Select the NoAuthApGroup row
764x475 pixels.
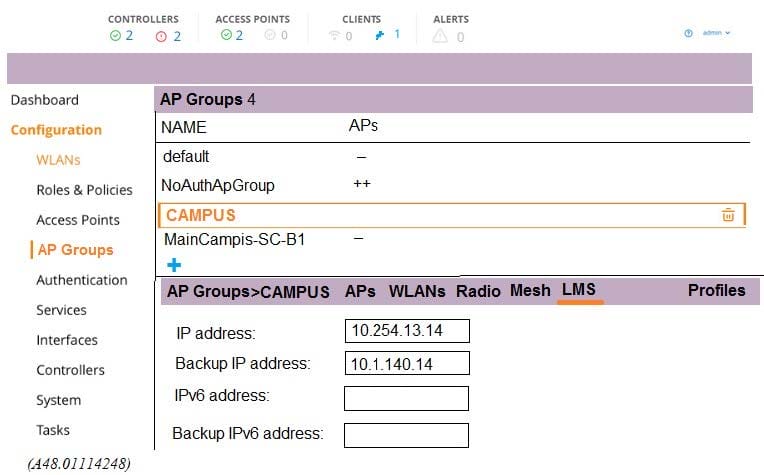217,185
